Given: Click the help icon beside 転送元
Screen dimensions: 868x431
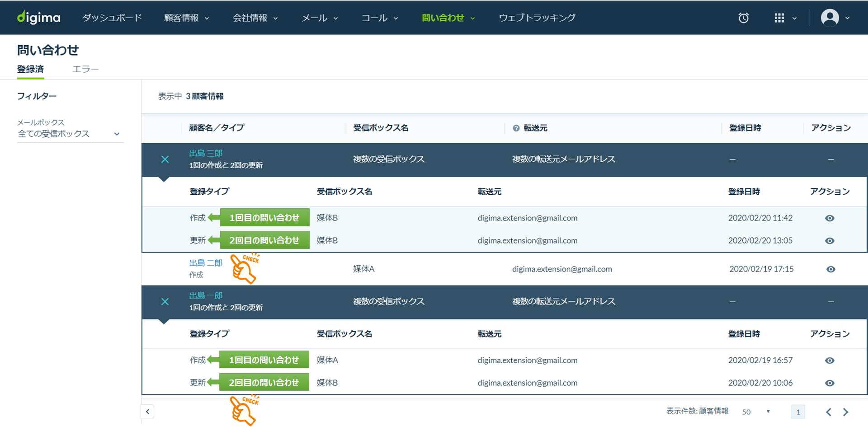Looking at the screenshot, I should [x=516, y=128].
